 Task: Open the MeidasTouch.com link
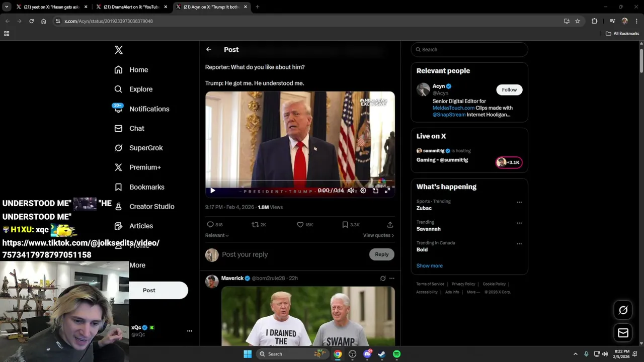point(453,108)
